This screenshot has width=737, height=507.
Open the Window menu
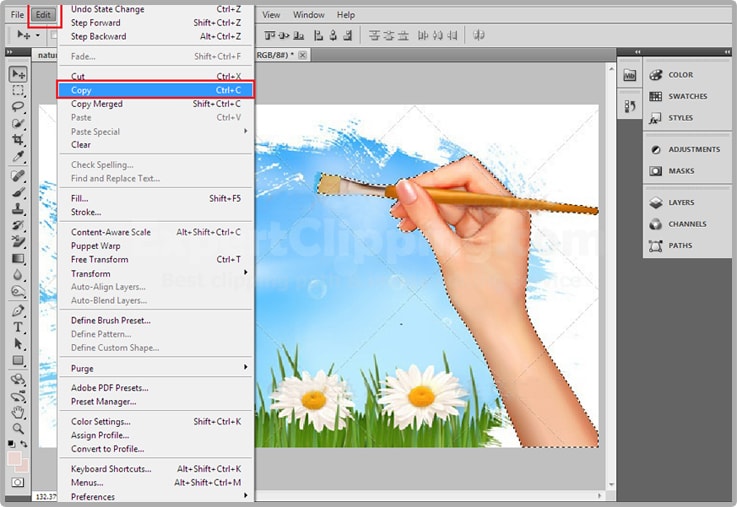click(x=309, y=15)
